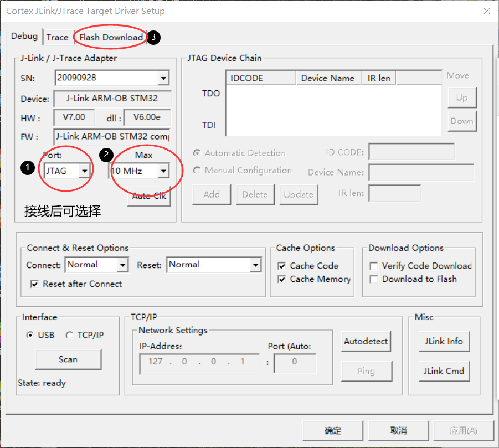Screen dimensions: 499x448
Task: Expand the SN serial number dropdown
Action: tap(163, 78)
